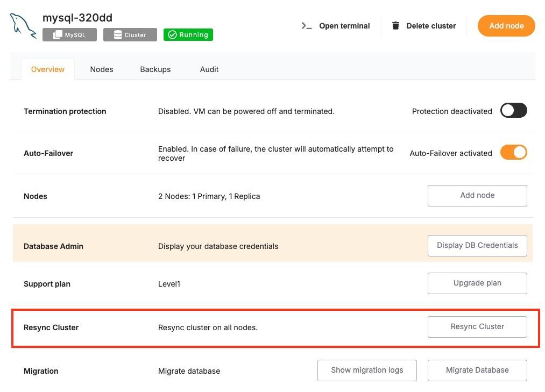Click Add node in Nodes row
This screenshot has height=392, width=545.
tap(477, 196)
